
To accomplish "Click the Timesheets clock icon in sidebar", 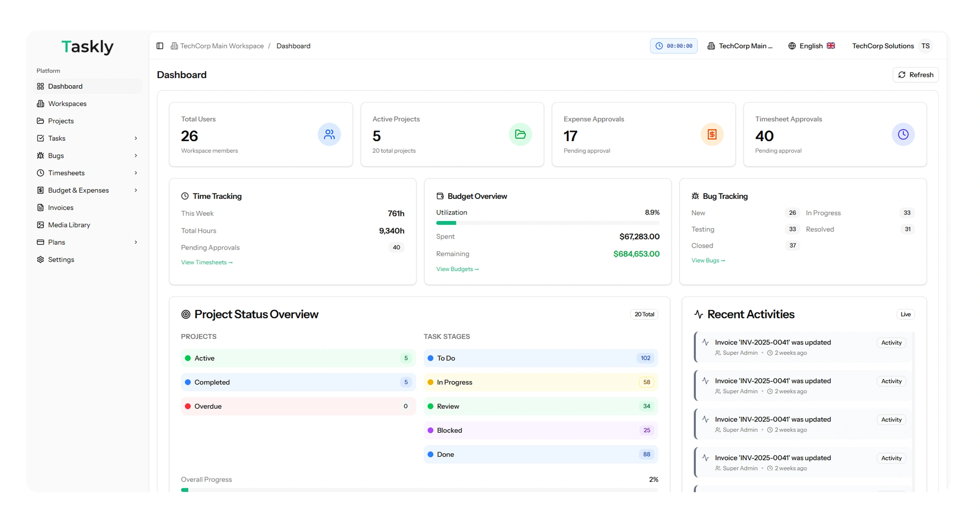I will tap(40, 173).
